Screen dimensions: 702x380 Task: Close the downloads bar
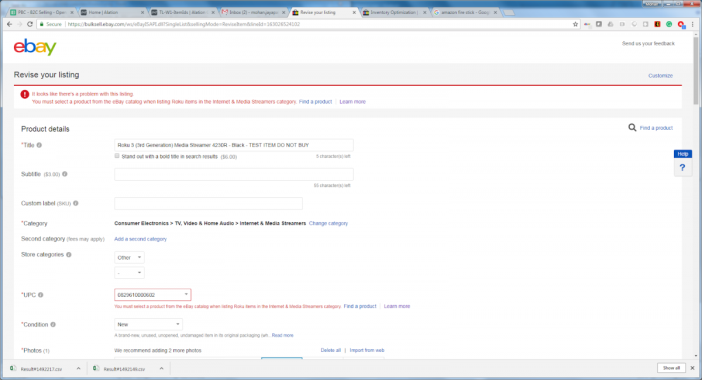(x=692, y=368)
